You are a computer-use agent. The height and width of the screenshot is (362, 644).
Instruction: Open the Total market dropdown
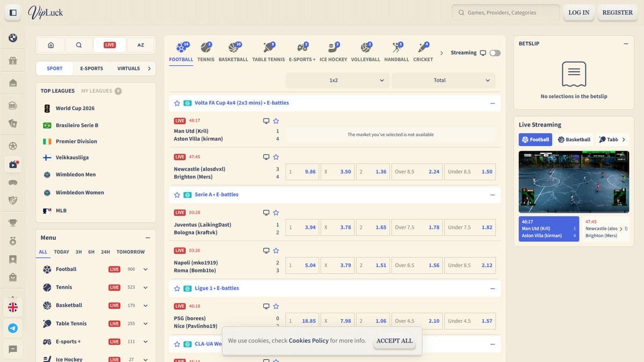[443, 80]
